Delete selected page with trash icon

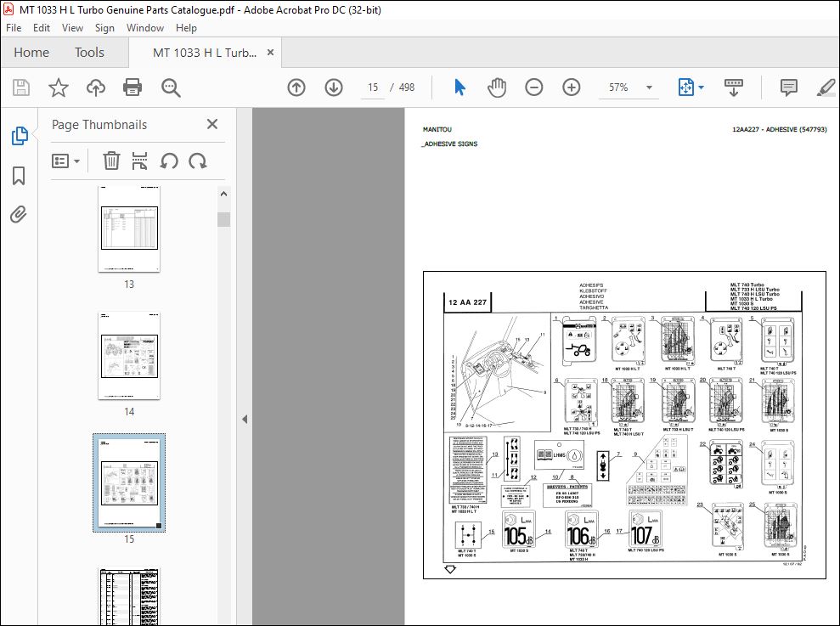pos(111,161)
